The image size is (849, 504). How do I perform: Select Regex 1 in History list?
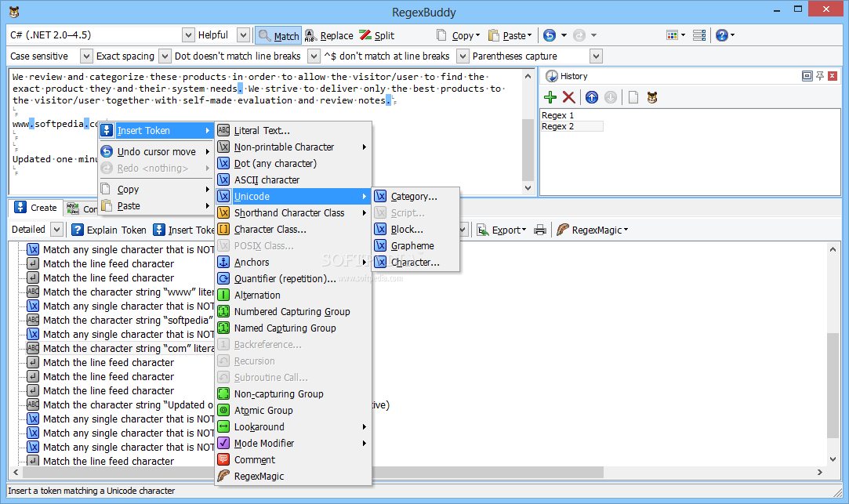pyautogui.click(x=557, y=115)
